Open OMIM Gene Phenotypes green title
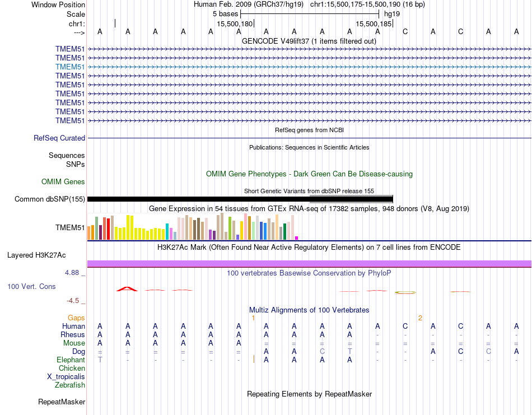 point(309,174)
